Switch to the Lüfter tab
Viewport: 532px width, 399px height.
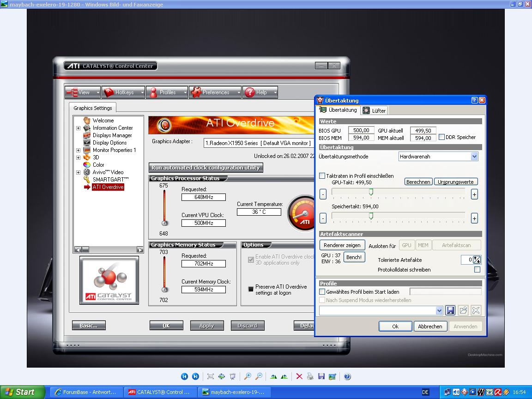coord(374,111)
